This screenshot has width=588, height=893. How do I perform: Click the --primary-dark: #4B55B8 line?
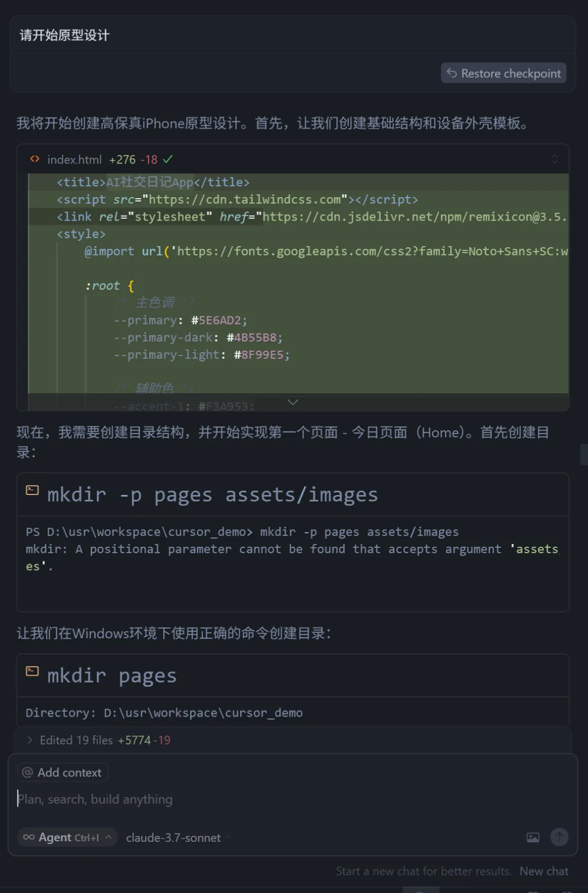click(198, 338)
